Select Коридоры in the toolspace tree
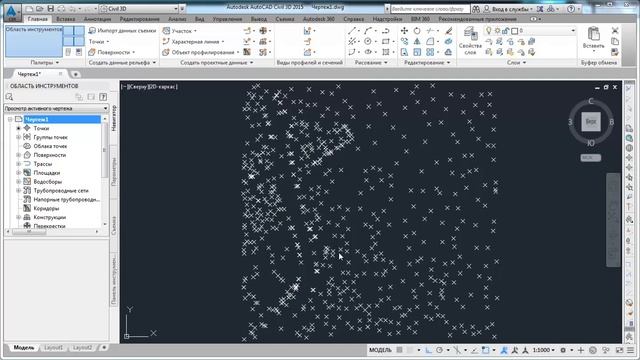The image size is (640, 360). pyautogui.click(x=46, y=208)
